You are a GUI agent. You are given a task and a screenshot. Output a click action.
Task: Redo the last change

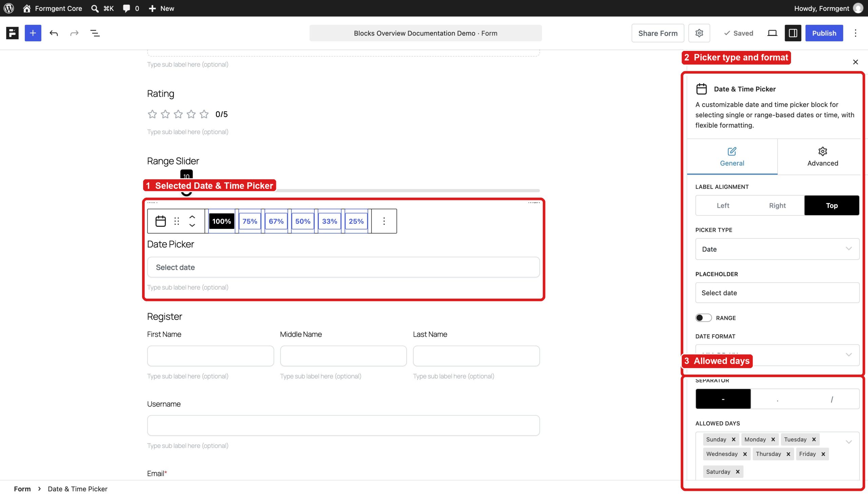click(74, 33)
